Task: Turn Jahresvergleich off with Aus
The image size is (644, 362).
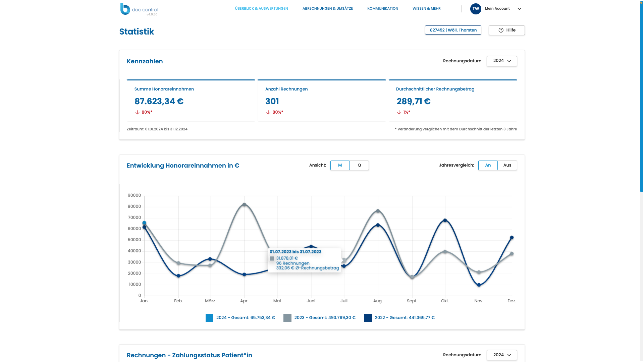Action: point(507,165)
